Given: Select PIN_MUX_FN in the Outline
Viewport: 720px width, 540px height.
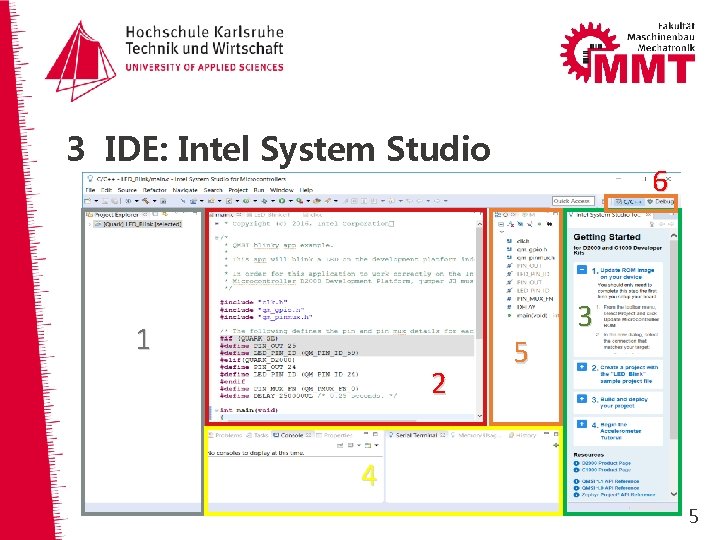Looking at the screenshot, I should point(530,299).
